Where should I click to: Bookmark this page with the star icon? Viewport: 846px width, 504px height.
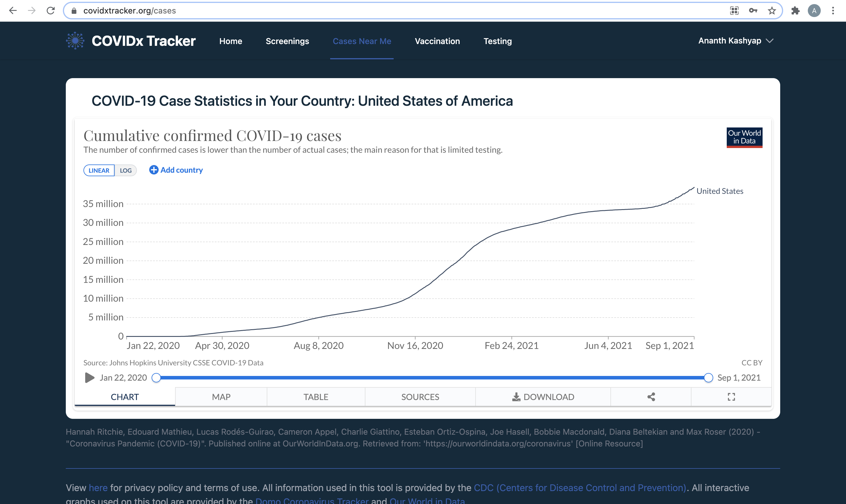point(772,11)
